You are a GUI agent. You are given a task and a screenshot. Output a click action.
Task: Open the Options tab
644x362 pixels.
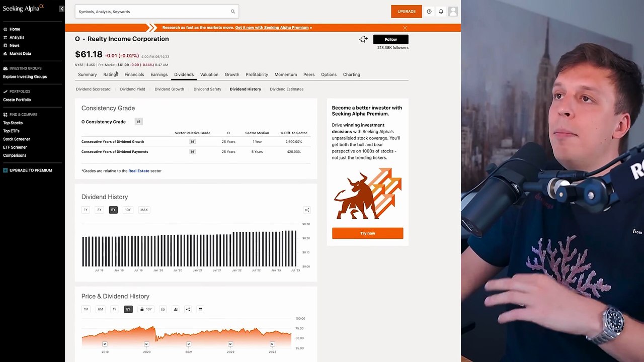point(329,74)
